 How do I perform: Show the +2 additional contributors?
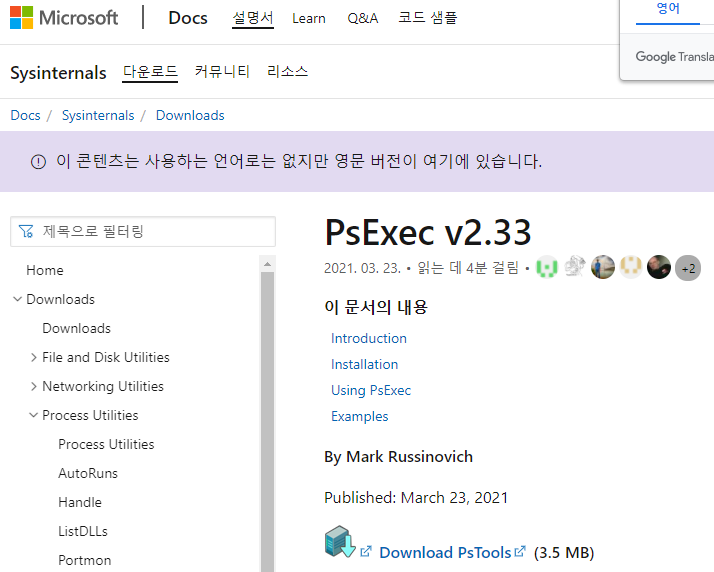pyautogui.click(x=688, y=268)
